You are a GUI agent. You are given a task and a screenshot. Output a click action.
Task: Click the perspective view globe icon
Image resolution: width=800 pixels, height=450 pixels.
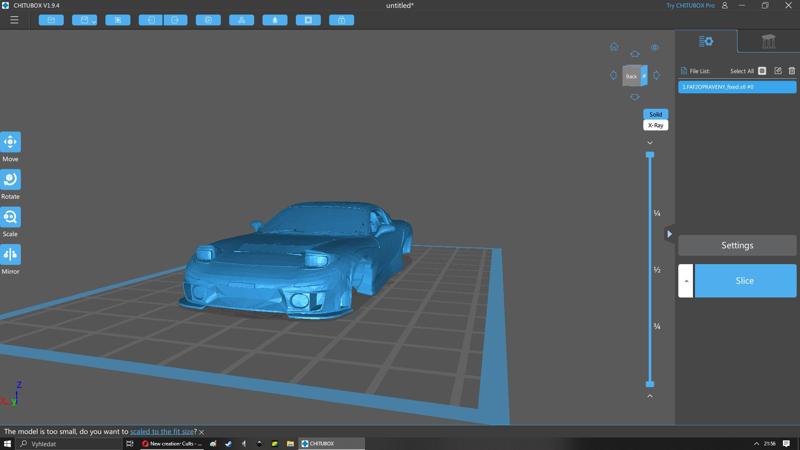click(x=655, y=47)
